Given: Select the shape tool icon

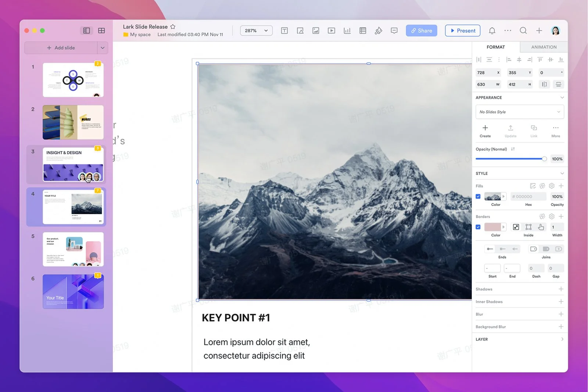Looking at the screenshot, I should tap(300, 31).
